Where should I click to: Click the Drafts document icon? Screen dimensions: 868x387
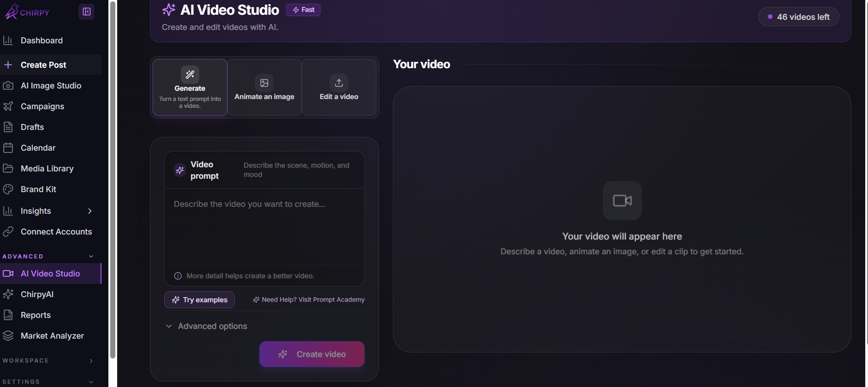tap(8, 127)
